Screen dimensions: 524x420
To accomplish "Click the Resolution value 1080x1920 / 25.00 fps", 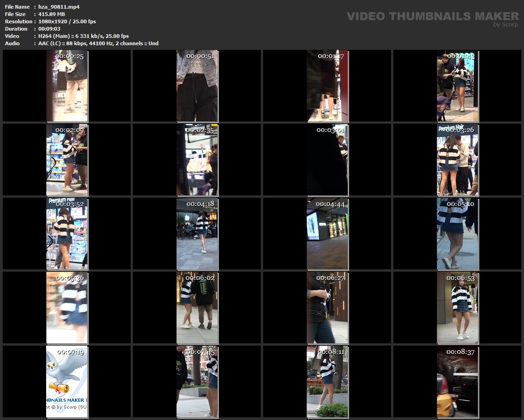I will (x=67, y=21).
